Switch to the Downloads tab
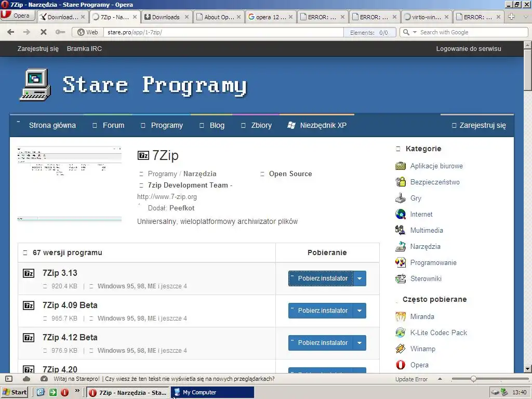This screenshot has width=532, height=399. (167, 17)
